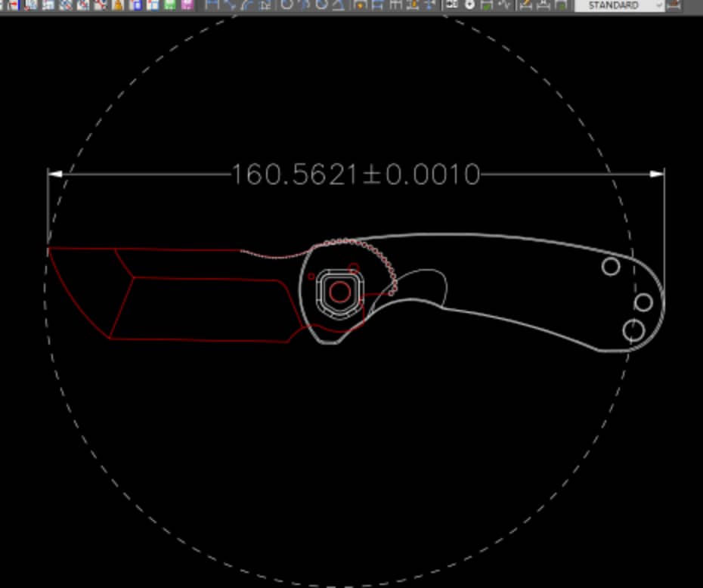703x588 pixels.
Task: Select the 160.5621±0.0010 dimension text
Action: [x=355, y=175]
